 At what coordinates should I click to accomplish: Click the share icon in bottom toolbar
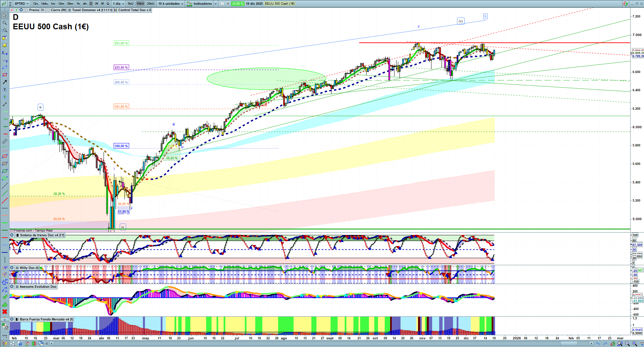pos(13,344)
